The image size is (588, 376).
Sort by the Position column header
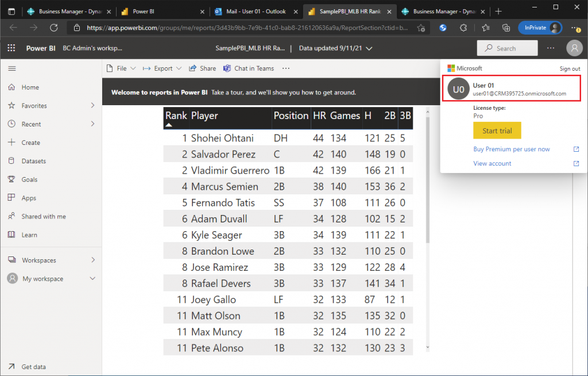click(x=291, y=116)
